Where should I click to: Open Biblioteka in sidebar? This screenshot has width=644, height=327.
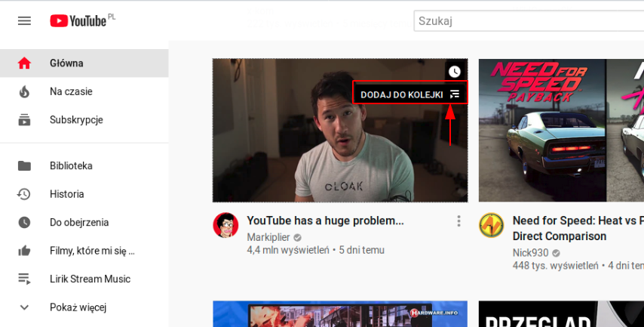[84, 165]
